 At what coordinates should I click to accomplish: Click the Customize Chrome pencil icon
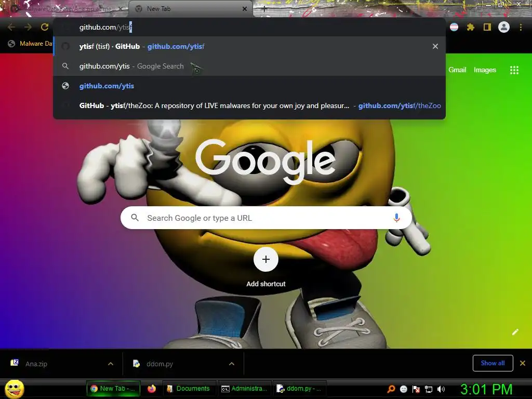click(x=515, y=332)
